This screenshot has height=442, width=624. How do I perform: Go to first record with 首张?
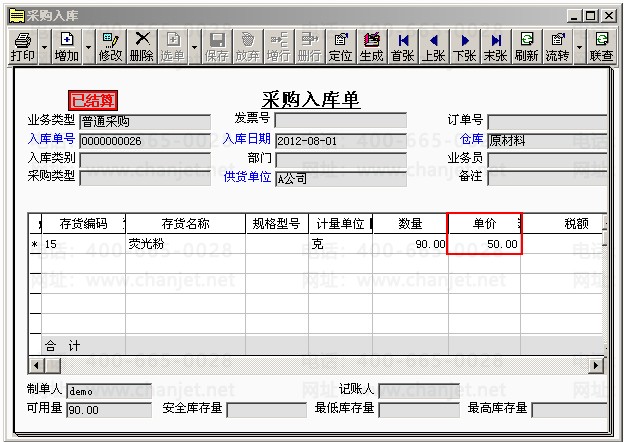[403, 47]
